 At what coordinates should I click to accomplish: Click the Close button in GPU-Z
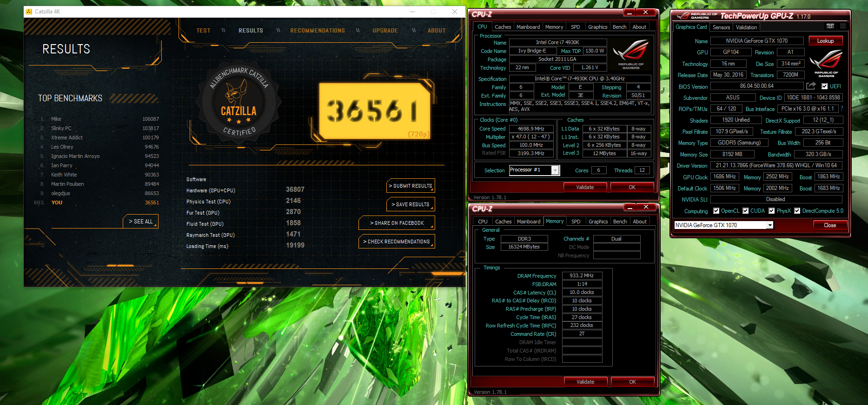pyautogui.click(x=830, y=225)
